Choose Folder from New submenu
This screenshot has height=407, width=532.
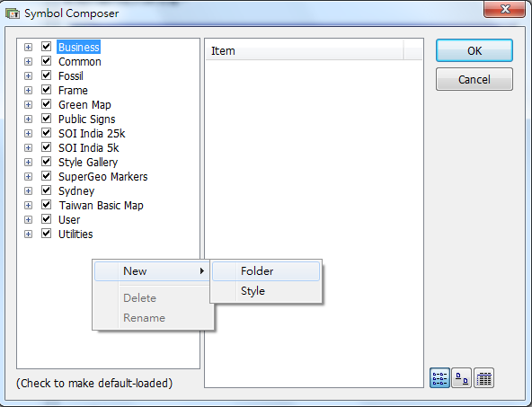[266, 271]
